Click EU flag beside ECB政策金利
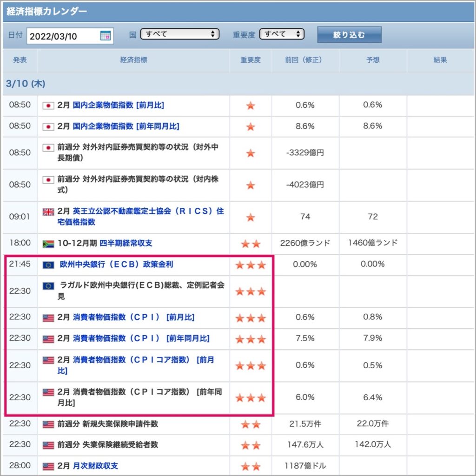Viewport: 476px width, 476px height. 48,264
